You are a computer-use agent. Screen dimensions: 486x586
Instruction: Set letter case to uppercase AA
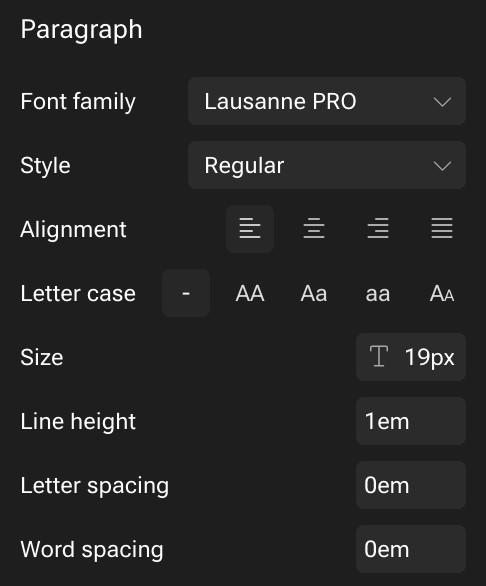[x=250, y=293]
